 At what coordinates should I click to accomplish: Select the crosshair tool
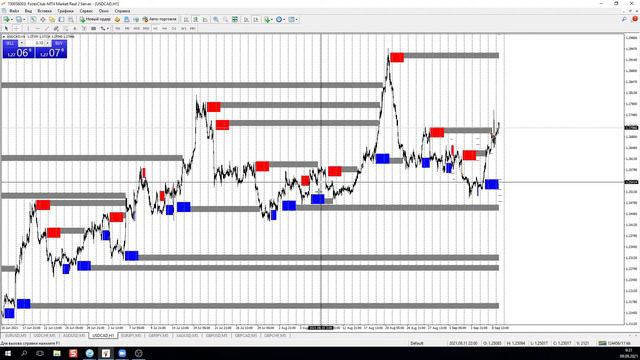[16, 29]
